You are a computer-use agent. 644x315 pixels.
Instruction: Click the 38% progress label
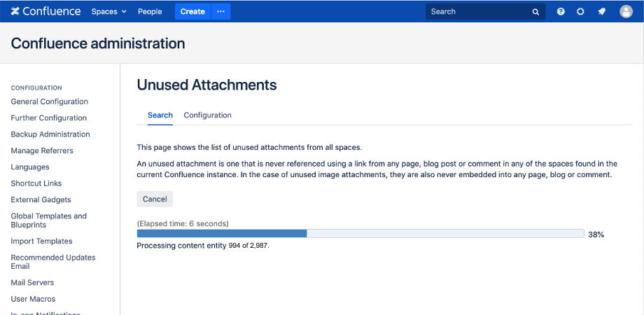click(596, 235)
